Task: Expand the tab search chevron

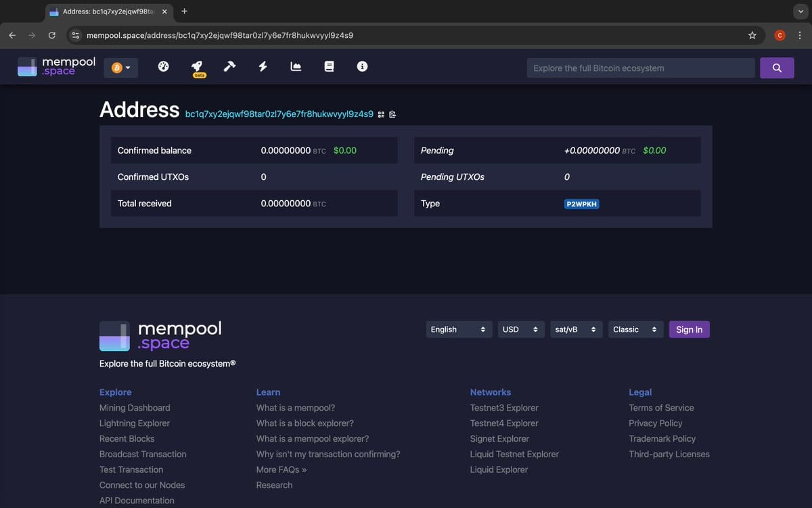Action: (x=801, y=11)
